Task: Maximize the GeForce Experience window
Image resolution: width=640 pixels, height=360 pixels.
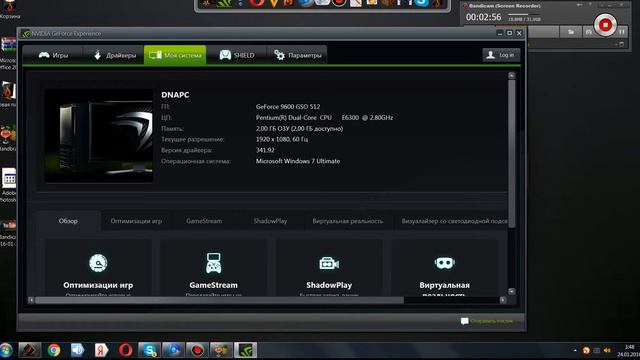Action: (509, 33)
